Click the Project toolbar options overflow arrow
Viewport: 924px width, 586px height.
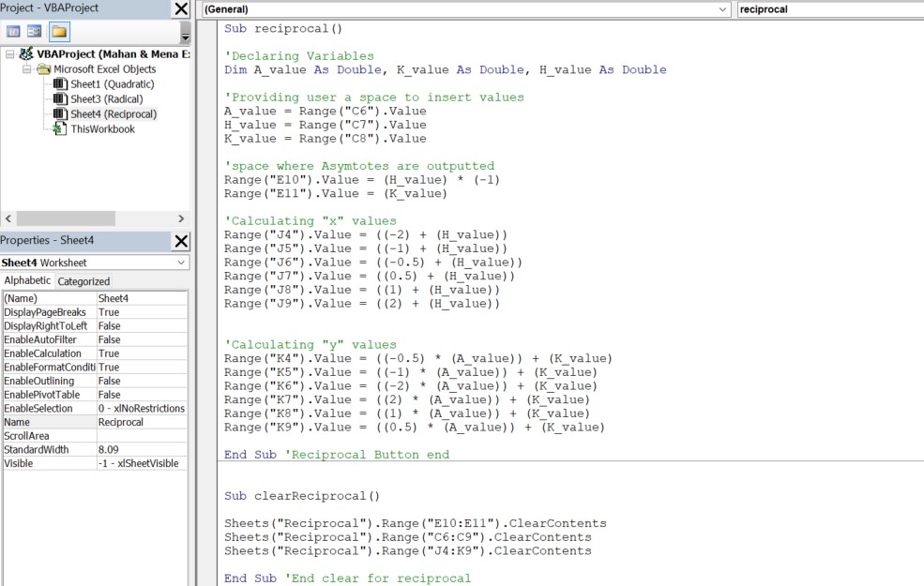pyautogui.click(x=185, y=38)
